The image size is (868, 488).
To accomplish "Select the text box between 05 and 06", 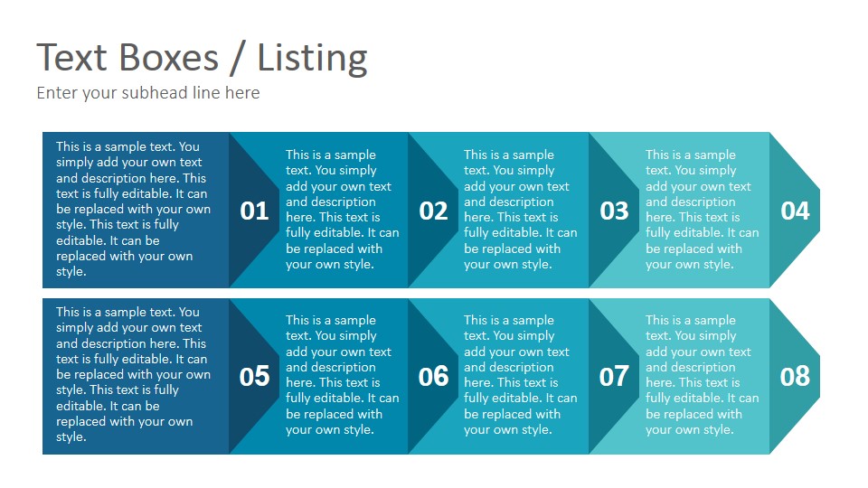I will click(342, 375).
